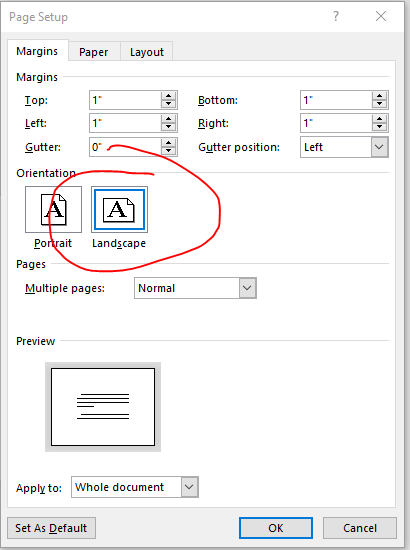Click the Gutter position label
410x550 pixels.
(x=239, y=147)
